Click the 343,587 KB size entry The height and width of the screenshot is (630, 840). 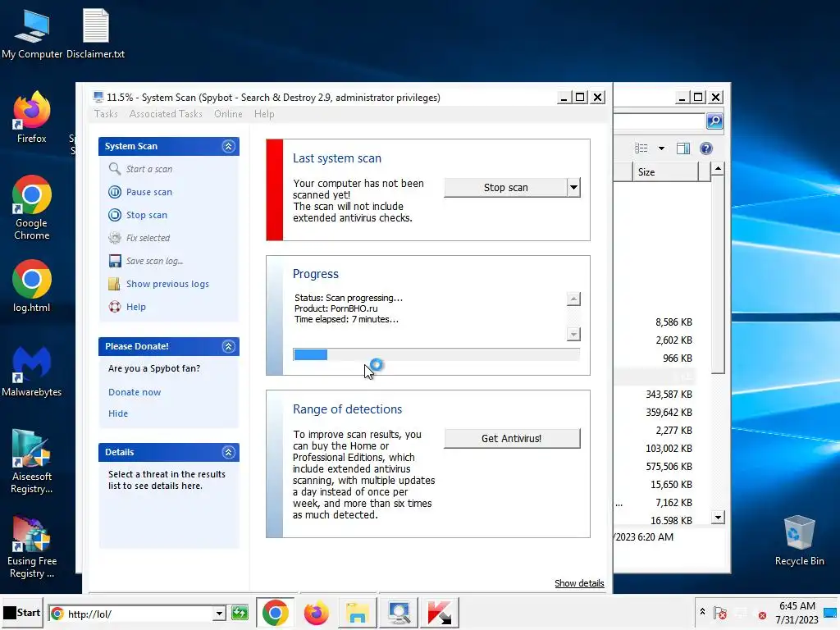[669, 395]
